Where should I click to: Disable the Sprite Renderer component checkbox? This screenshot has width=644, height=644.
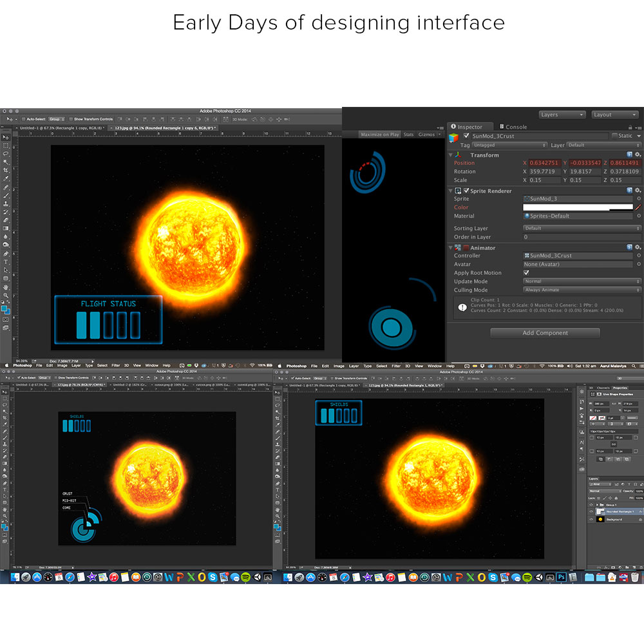tap(466, 191)
